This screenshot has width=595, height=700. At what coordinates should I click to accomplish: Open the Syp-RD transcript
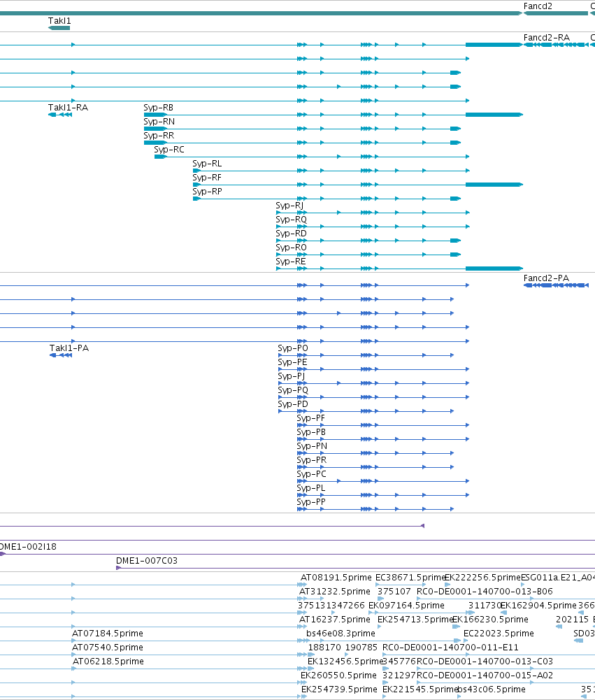[291, 234]
